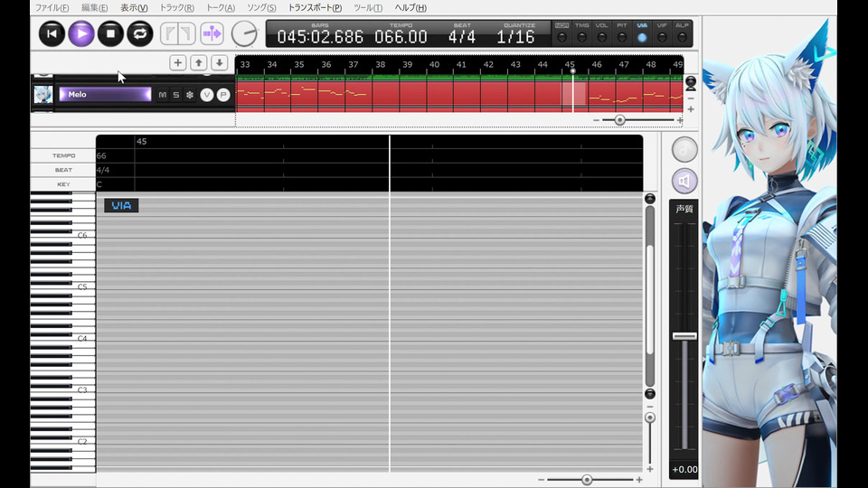Open the ファイル(F) menu
Image resolution: width=868 pixels, height=488 pixels.
pyautogui.click(x=52, y=8)
